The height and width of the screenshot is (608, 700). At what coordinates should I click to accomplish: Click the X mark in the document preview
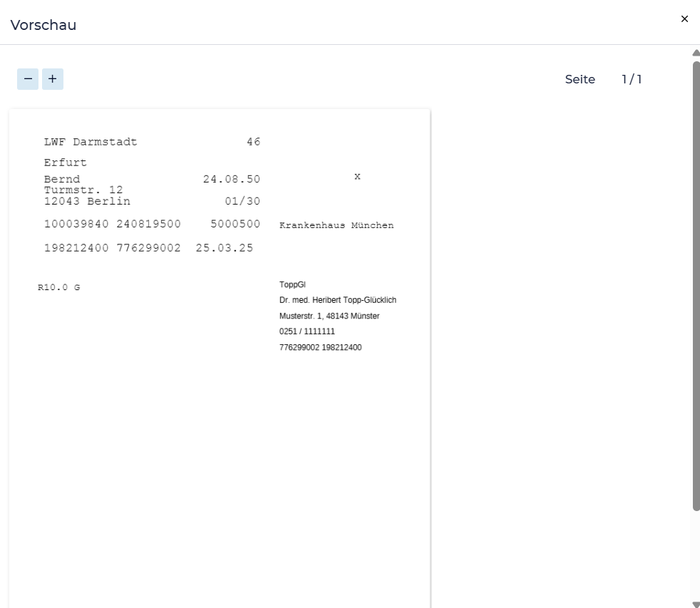pyautogui.click(x=357, y=176)
